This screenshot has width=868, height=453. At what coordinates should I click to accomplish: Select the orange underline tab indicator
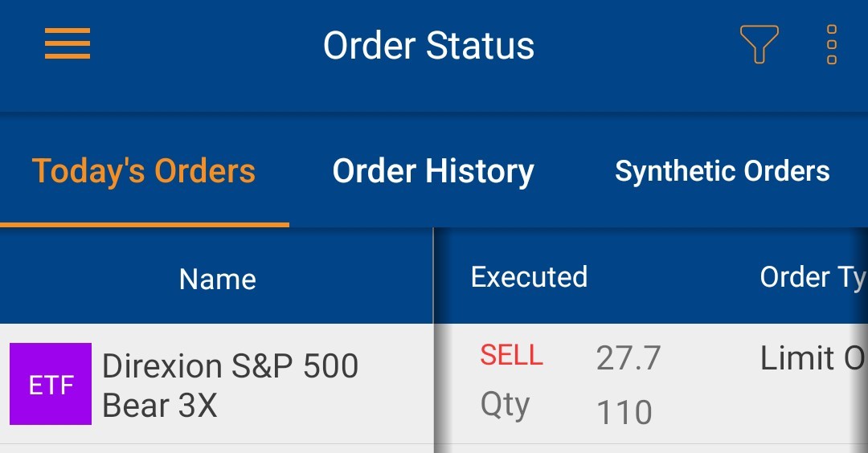[145, 225]
